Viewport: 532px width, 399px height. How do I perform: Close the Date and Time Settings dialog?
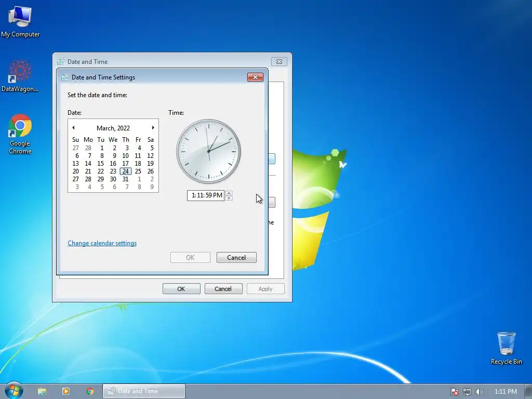pyautogui.click(x=255, y=77)
